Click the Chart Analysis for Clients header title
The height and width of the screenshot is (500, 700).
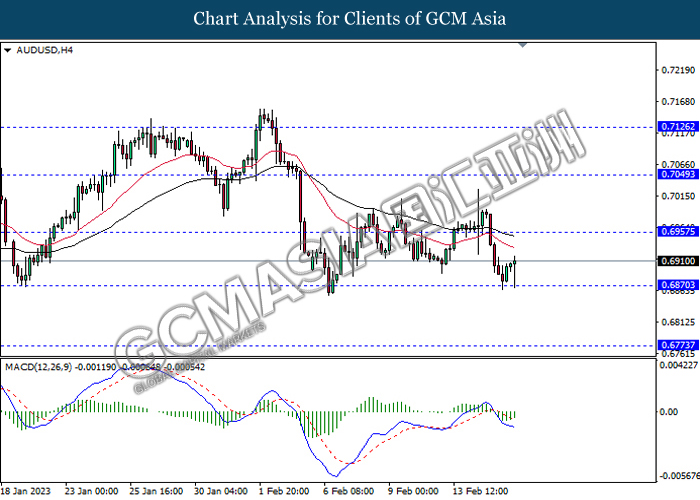[x=350, y=19]
